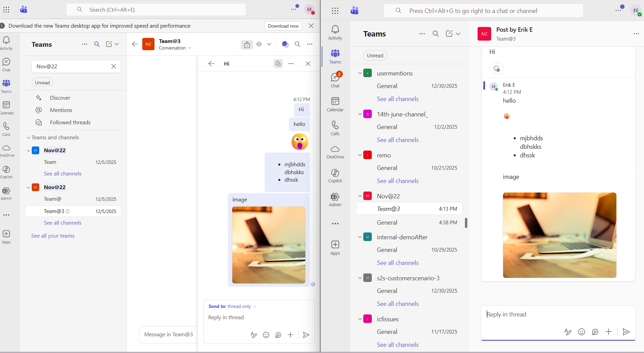Open the Chat section showing 2 notifications
The width and height of the screenshot is (644, 353).
[x=335, y=79]
